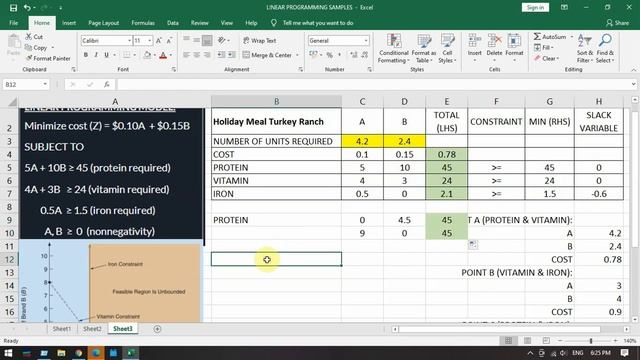Switch to the Insert ribbon tab
This screenshot has height=360, width=640.
coord(69,23)
